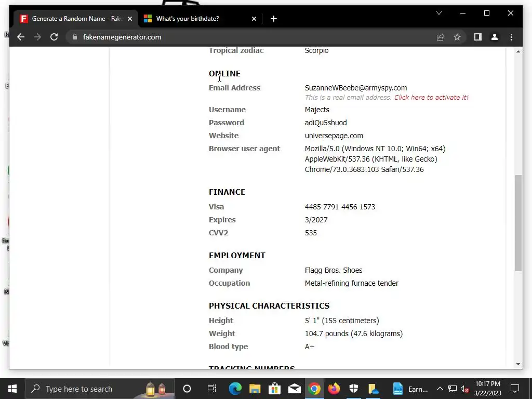Open the clock showing 10:17 PM
The width and height of the screenshot is (532, 399).
[487, 389]
